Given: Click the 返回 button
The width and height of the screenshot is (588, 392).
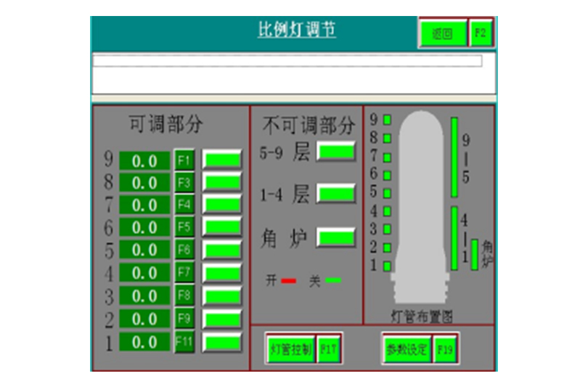Looking at the screenshot, I should pyautogui.click(x=443, y=33).
